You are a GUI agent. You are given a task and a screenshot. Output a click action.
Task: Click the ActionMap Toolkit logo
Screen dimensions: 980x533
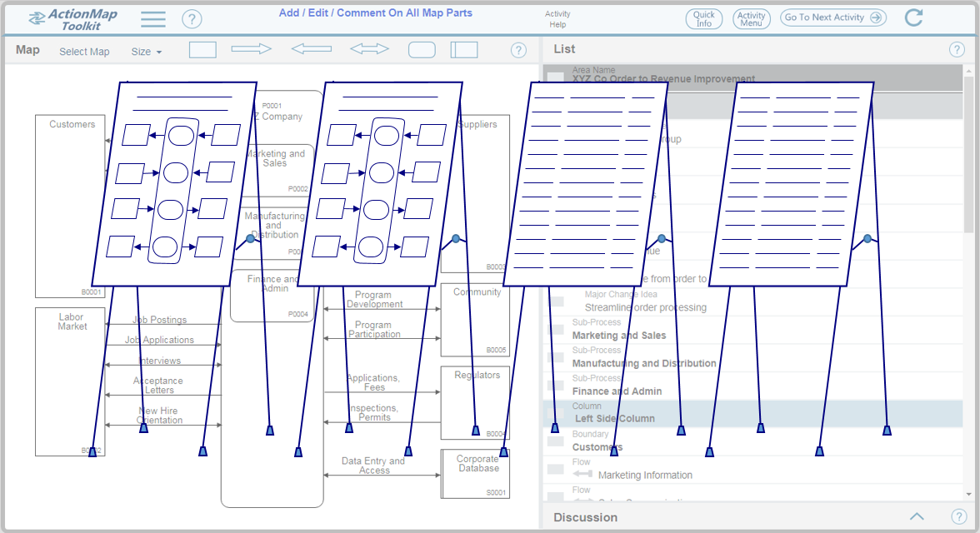73,19
